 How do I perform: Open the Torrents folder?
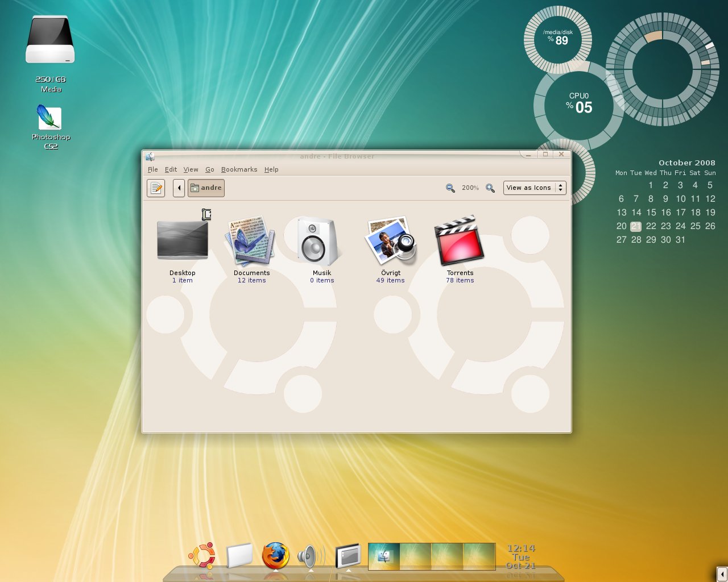460,241
